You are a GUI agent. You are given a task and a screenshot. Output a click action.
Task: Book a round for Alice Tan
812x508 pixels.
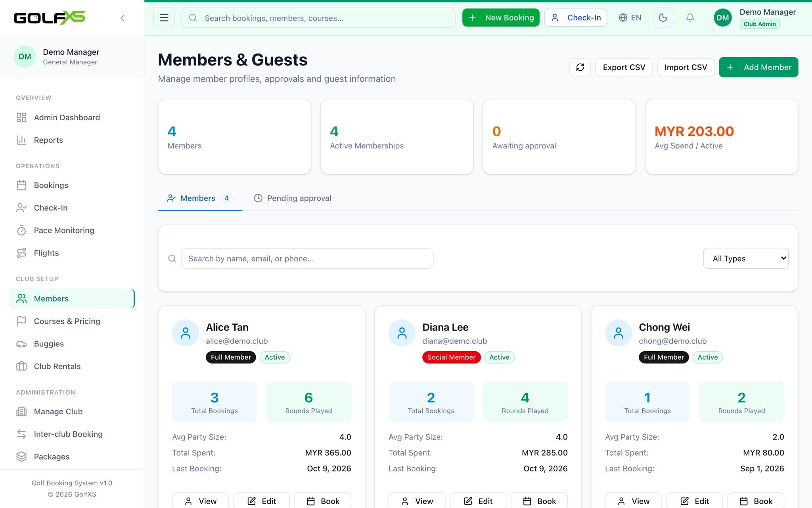click(x=323, y=501)
